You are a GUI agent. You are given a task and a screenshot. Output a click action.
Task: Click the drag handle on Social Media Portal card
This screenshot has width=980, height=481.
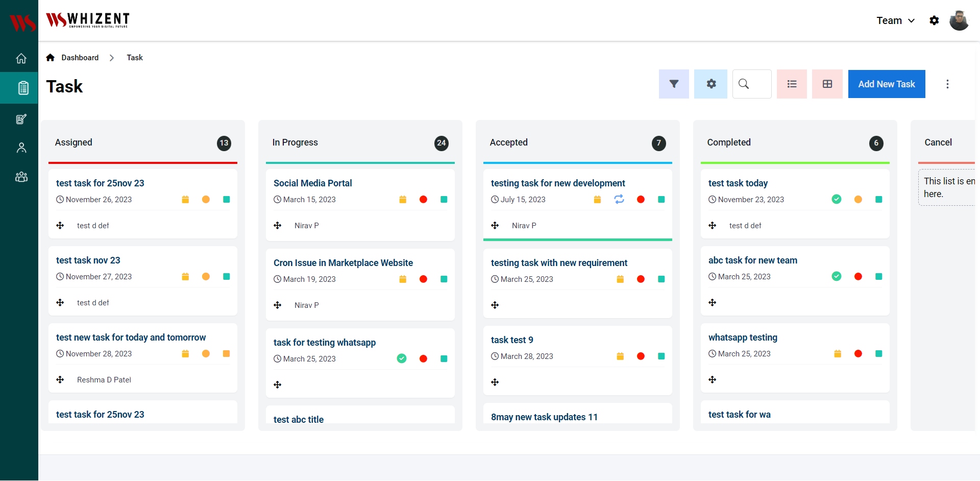pos(278,225)
